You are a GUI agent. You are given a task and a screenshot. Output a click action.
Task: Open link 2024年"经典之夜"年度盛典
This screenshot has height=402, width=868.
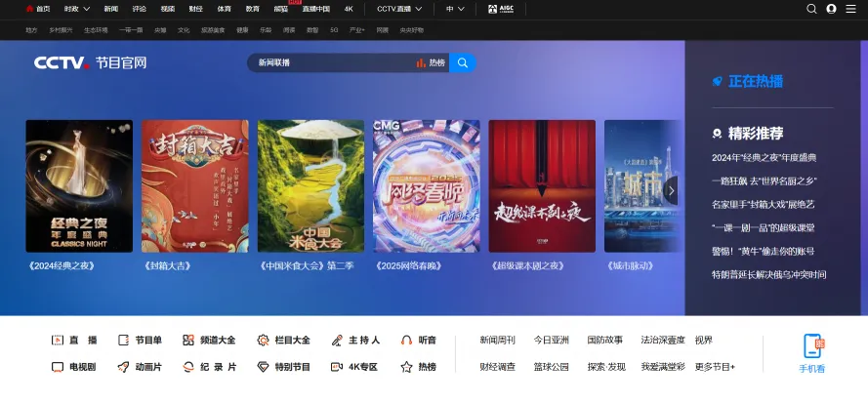764,158
